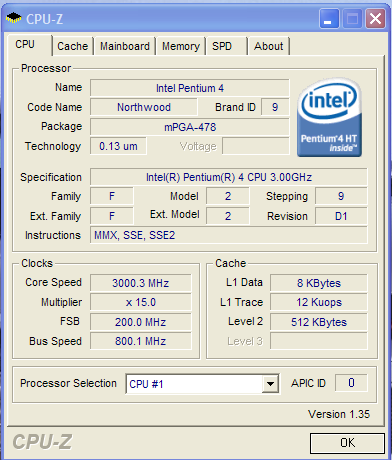Go to the SPD tab

pyautogui.click(x=227, y=46)
